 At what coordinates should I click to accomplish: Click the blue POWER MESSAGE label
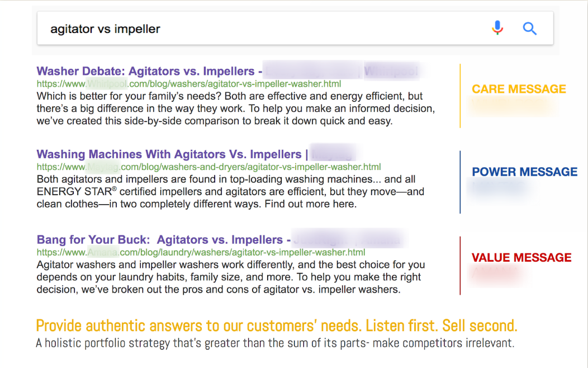coord(524,172)
